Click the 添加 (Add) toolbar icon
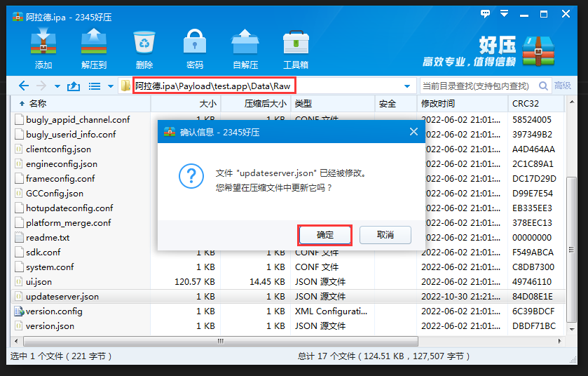The width and height of the screenshot is (588, 376). 43,49
